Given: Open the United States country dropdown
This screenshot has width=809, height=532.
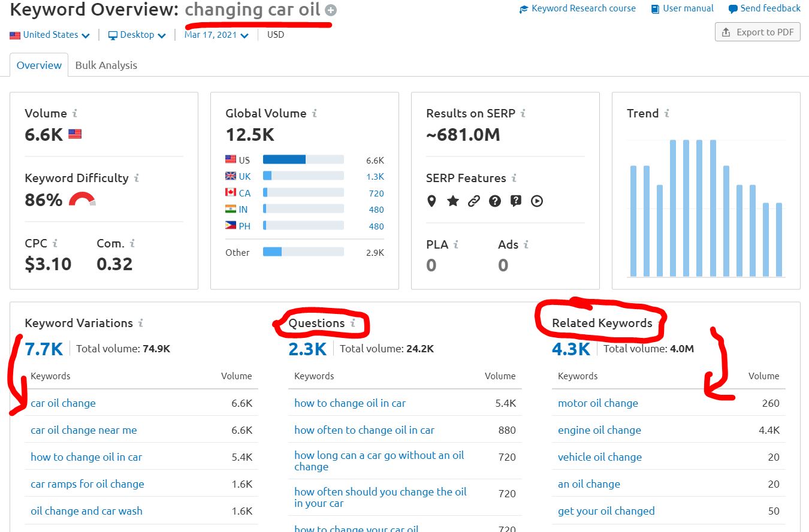Looking at the screenshot, I should [x=50, y=35].
